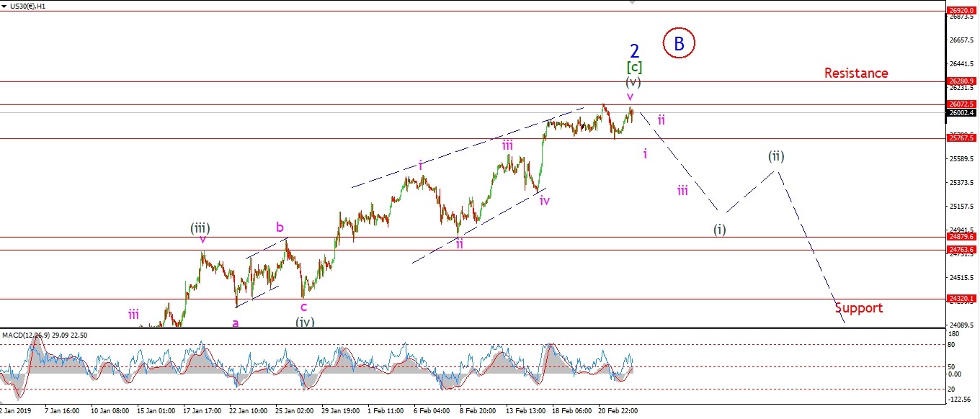980x419 pixels.
Task: Click the magenta b wave label
Action: [280, 227]
